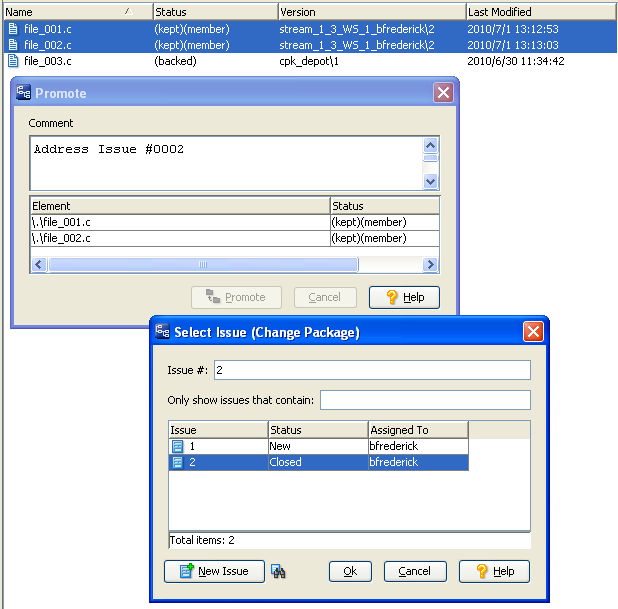The image size is (618, 609).
Task: Select the file_003.c file icon
Action: pyautogui.click(x=12, y=62)
